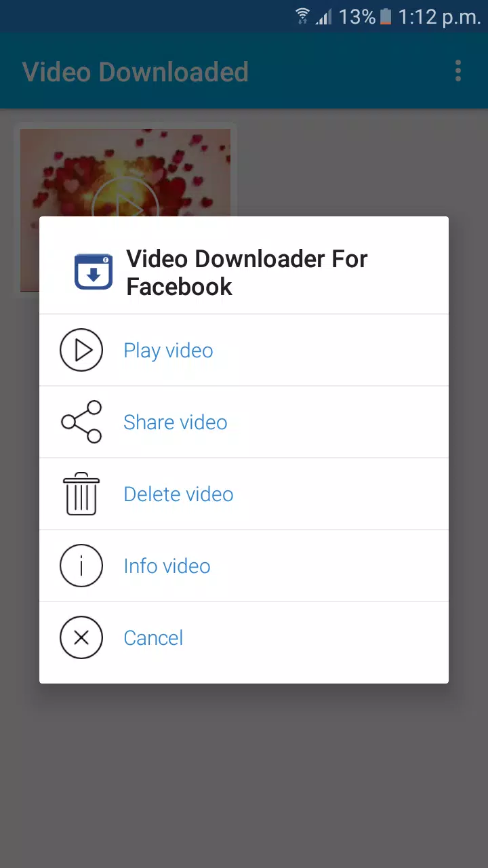Tap the Video Downloader app logo icon
The image size is (488, 868).
(x=94, y=271)
